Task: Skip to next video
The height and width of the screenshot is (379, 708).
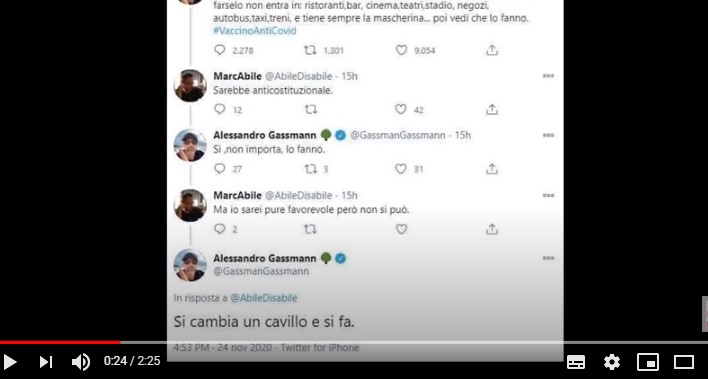Action: coord(46,362)
